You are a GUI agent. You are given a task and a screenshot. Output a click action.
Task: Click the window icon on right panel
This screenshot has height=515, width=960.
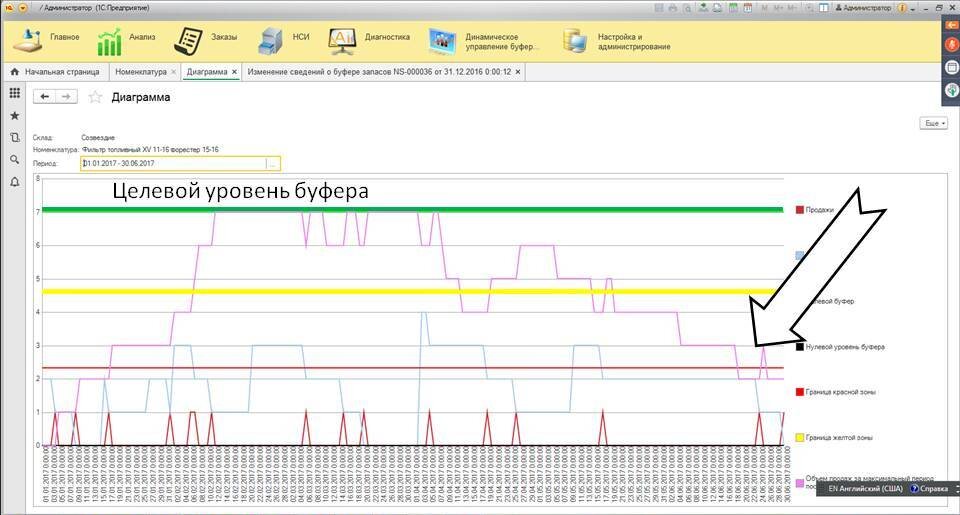coord(951,67)
